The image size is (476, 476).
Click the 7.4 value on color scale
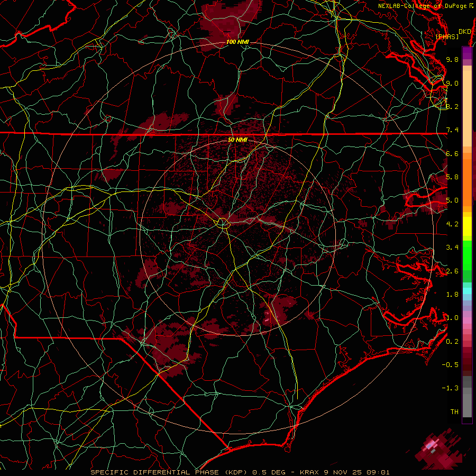[x=452, y=130]
